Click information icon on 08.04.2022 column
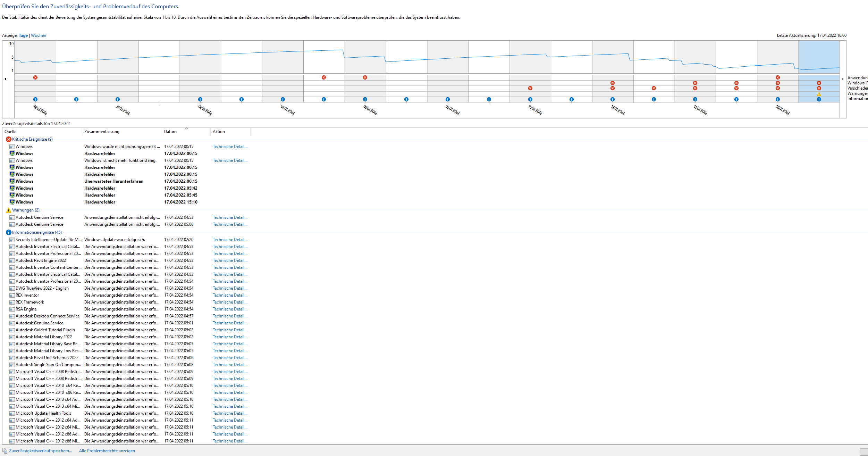The image size is (868, 456). point(448,99)
